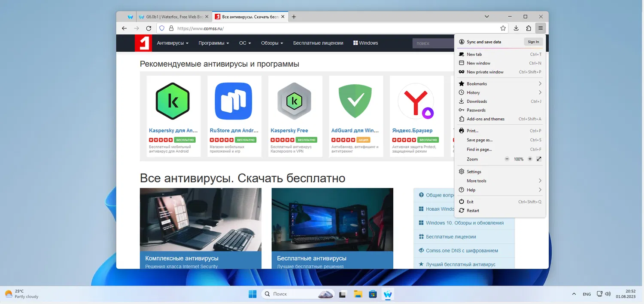This screenshot has height=304, width=644.
Task: Open the Программы dropdown in site nav
Action: tap(213, 43)
